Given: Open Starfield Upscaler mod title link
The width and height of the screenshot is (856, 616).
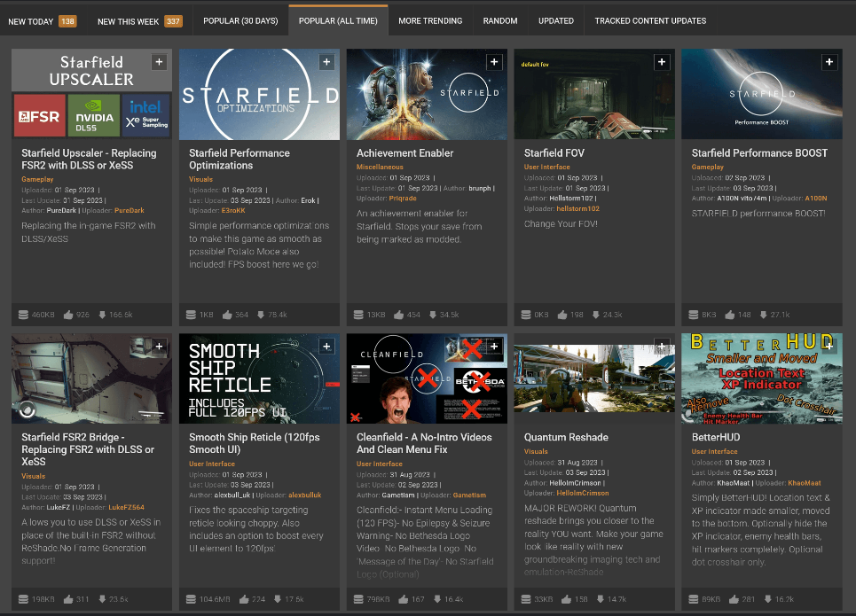Looking at the screenshot, I should (x=89, y=159).
